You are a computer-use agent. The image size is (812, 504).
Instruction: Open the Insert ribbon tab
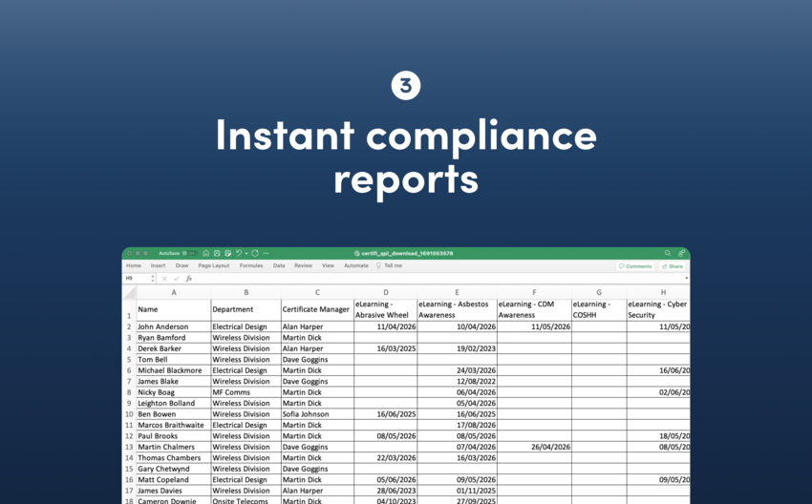(158, 266)
